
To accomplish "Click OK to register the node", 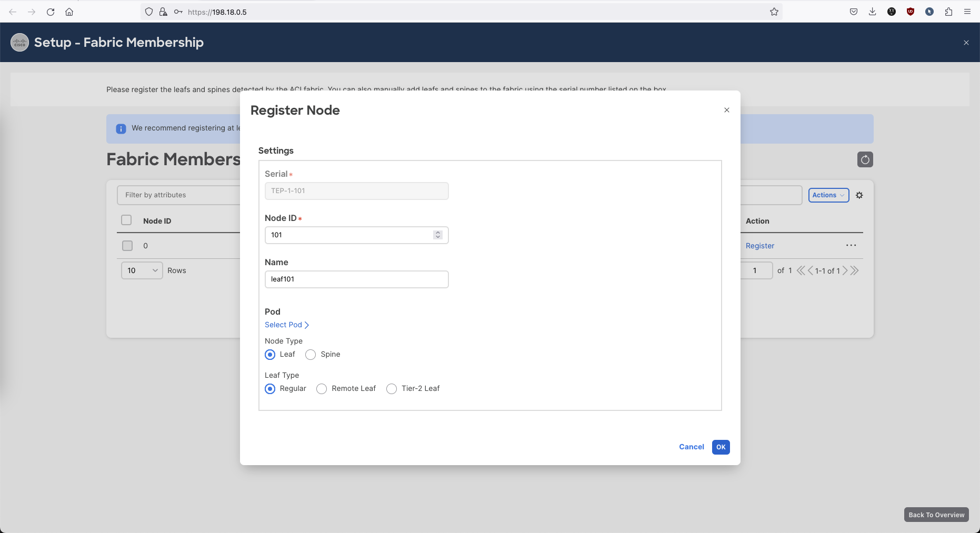I will pos(721,447).
